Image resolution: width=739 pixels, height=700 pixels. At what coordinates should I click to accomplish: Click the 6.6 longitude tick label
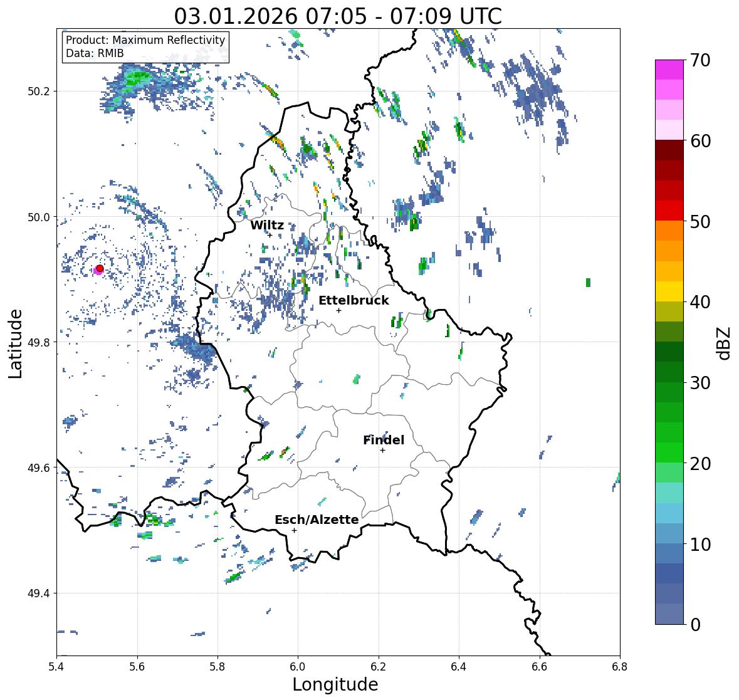tap(540, 667)
